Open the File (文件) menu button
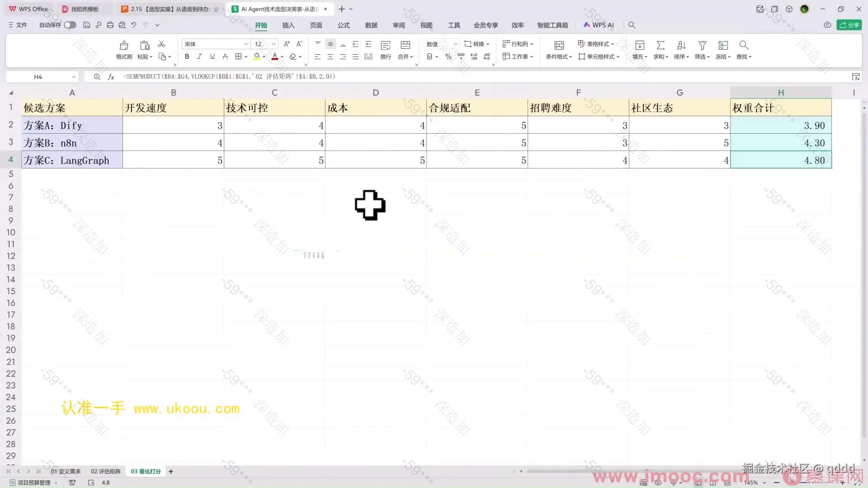868x488 pixels. click(18, 25)
